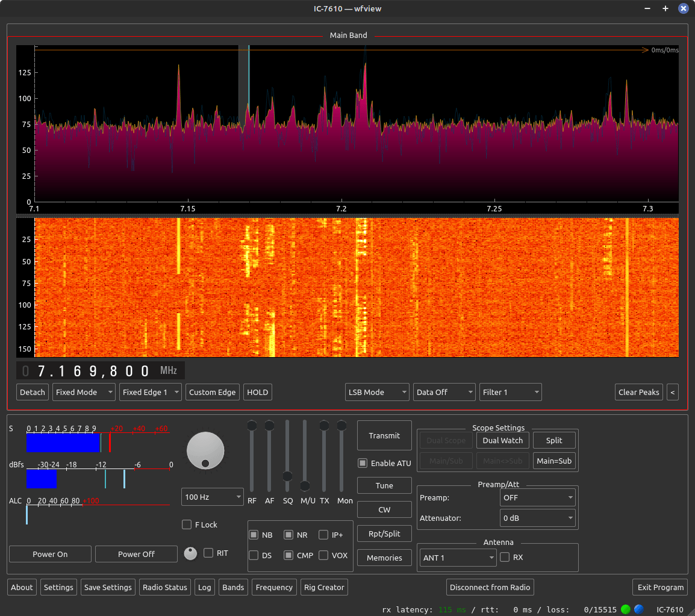Open Rig Creator
The image size is (695, 616).
click(324, 587)
